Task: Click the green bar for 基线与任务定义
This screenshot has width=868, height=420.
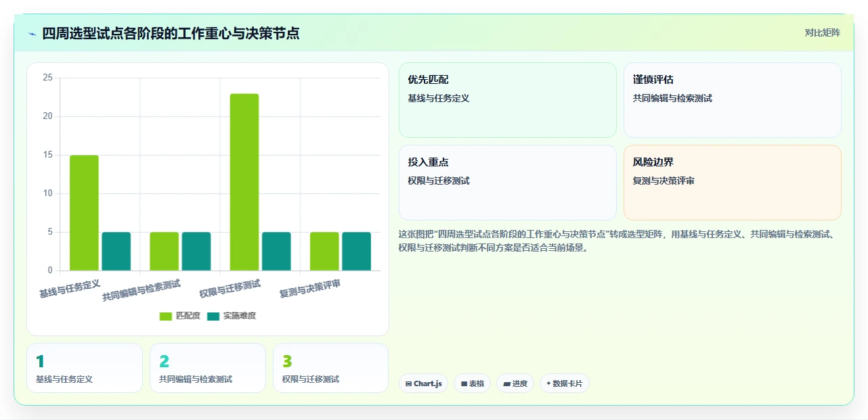Action: click(x=84, y=213)
